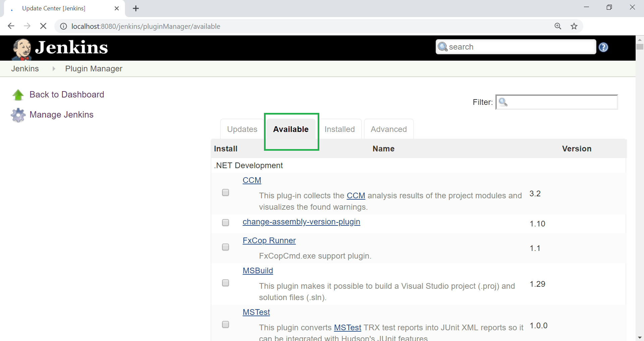
Task: Select the MSBuild plugin checkbox
Action: (226, 283)
